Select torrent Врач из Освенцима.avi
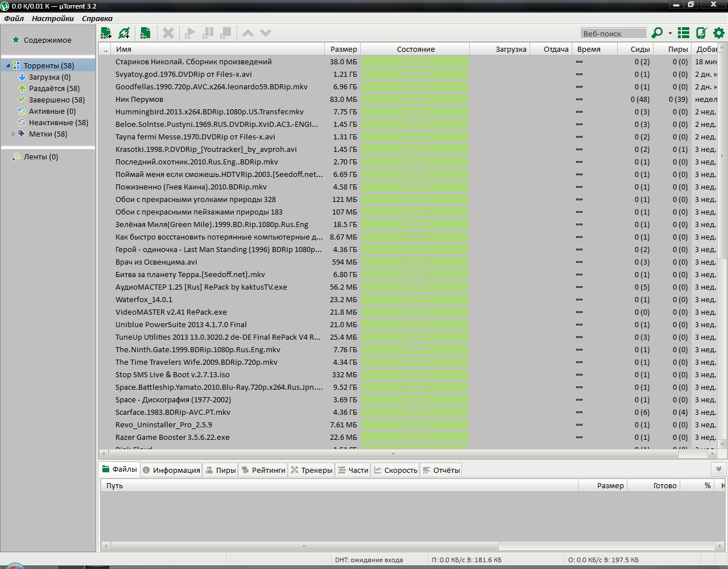728x569 pixels. [409, 262]
